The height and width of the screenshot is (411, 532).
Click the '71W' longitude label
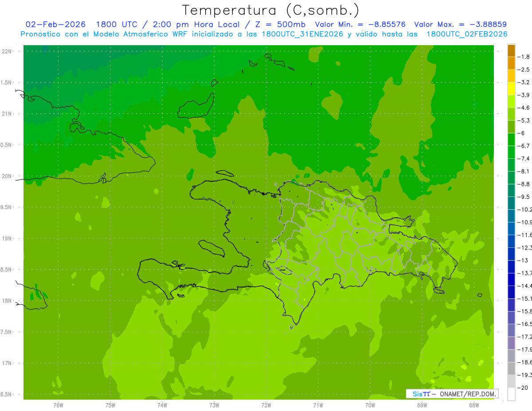(318, 405)
